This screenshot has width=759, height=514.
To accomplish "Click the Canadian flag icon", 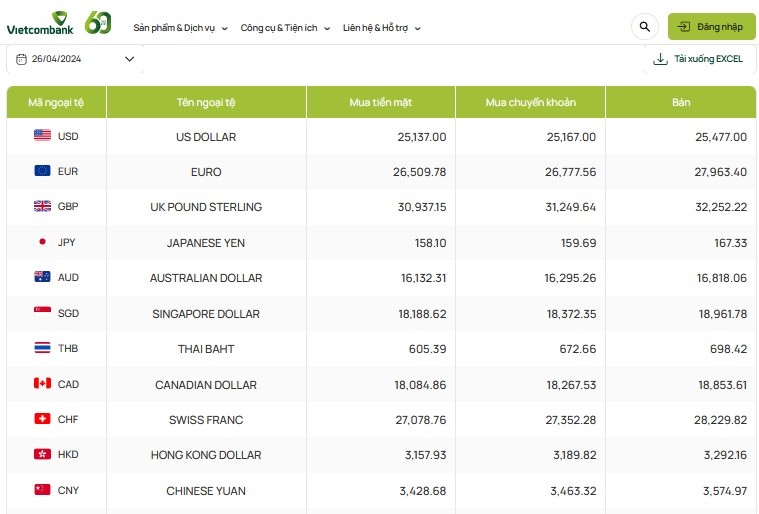I will (x=42, y=384).
